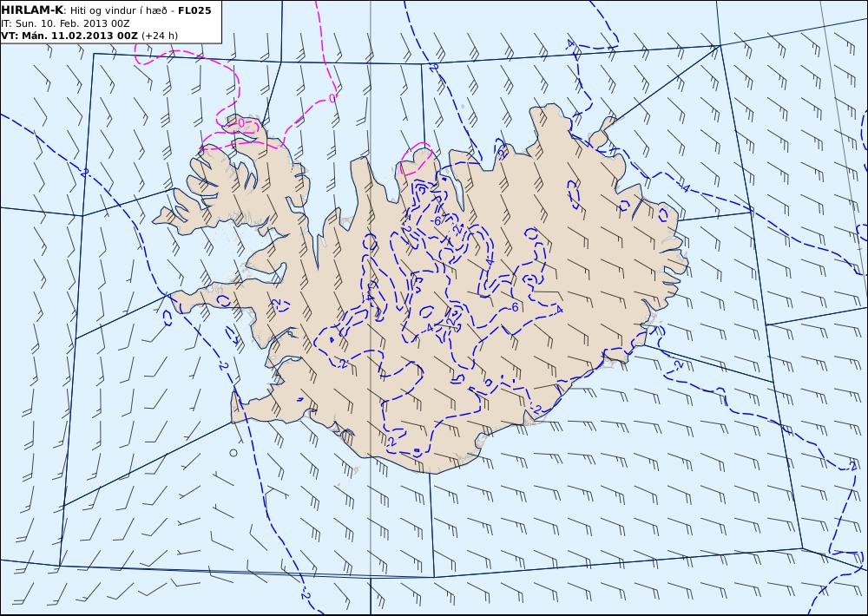
Task: Click the FL025 flight level label
Action: (x=194, y=10)
